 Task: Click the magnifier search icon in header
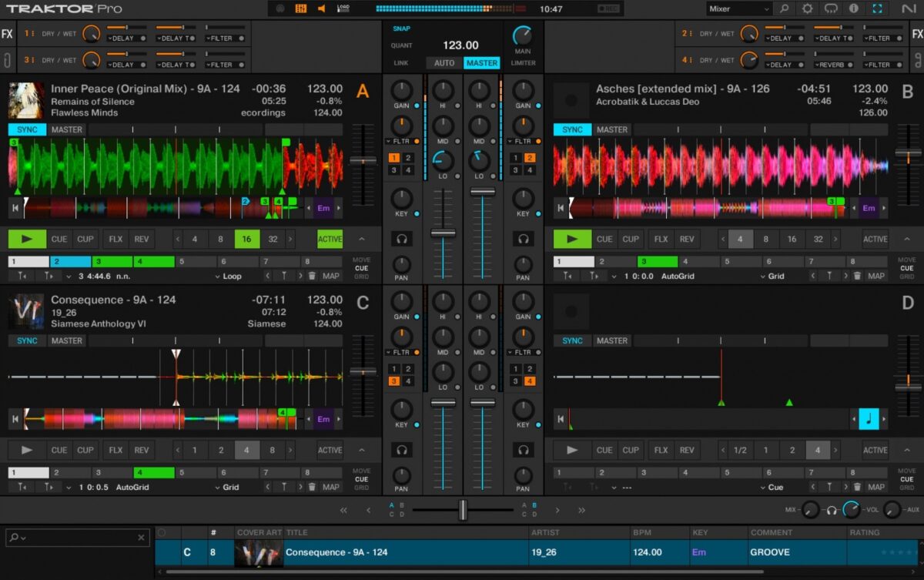tap(784, 8)
